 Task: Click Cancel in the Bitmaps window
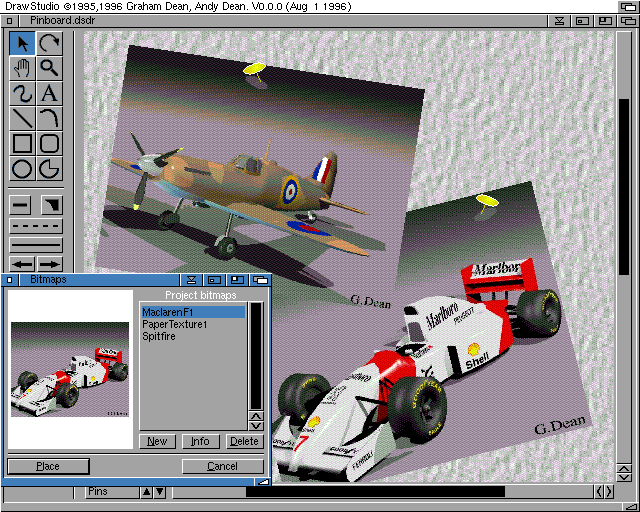point(222,466)
